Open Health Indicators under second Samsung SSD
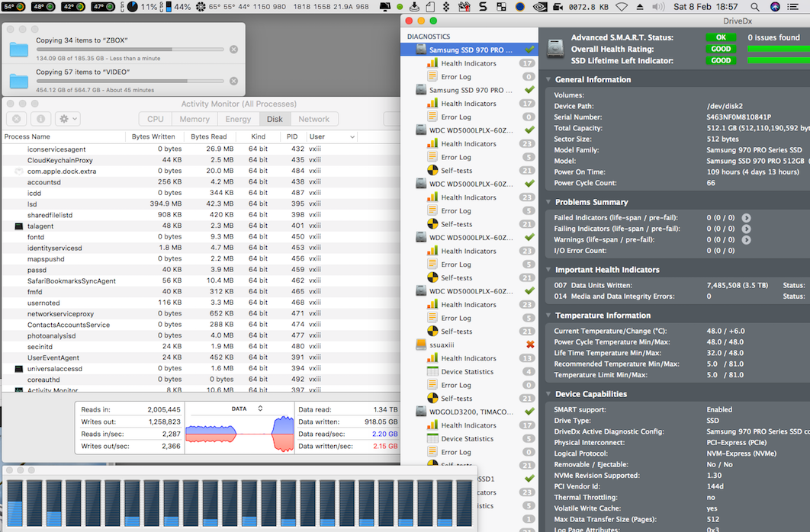Viewport: 810px width, 532px height. 468,103
